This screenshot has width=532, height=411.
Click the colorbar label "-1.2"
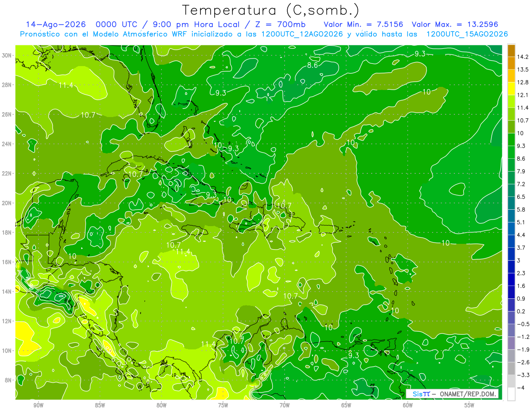point(524,337)
